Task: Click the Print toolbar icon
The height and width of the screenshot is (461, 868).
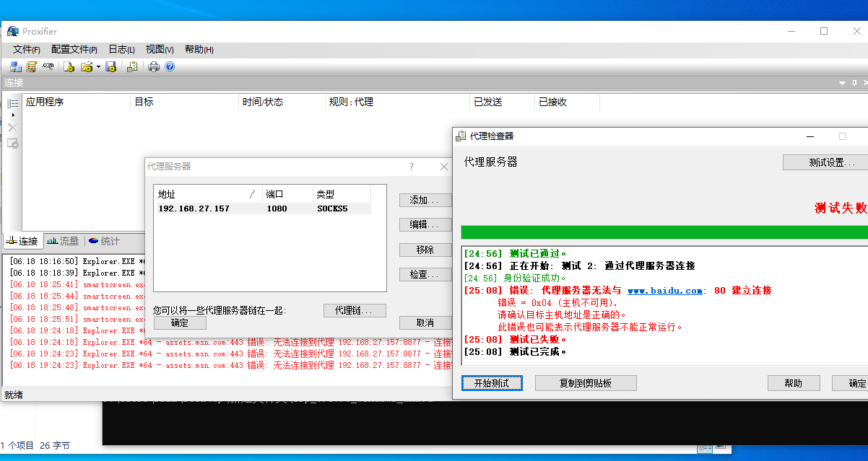Action: point(154,66)
